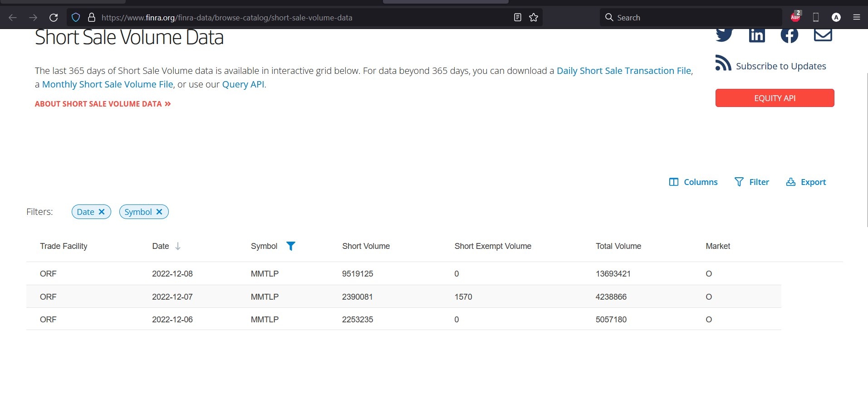Viewport: 868px width, 418px height.
Task: Click short volume value 2390081
Action: click(x=358, y=297)
